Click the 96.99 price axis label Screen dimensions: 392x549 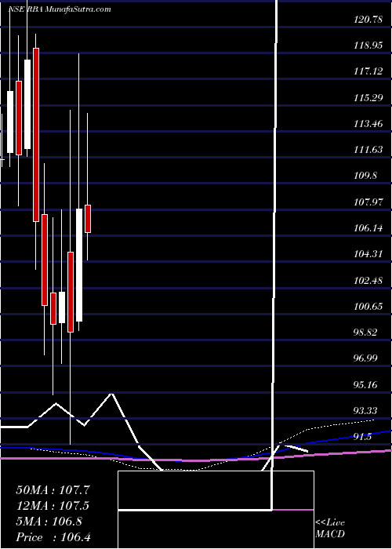366,358
